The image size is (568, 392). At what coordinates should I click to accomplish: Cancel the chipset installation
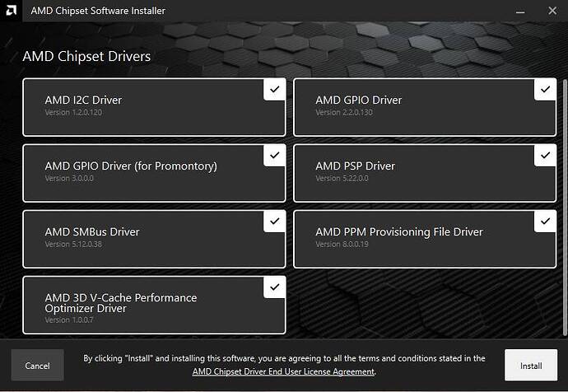click(x=37, y=365)
